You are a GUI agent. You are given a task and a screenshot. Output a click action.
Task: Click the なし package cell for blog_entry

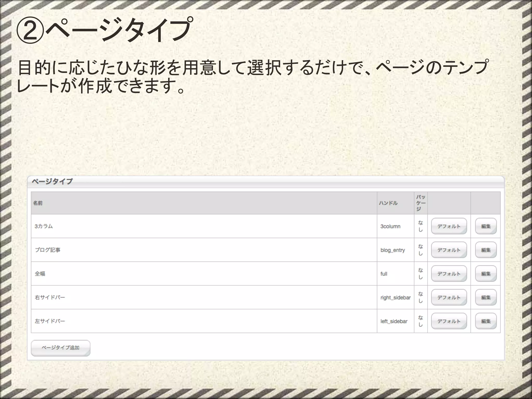(x=421, y=250)
